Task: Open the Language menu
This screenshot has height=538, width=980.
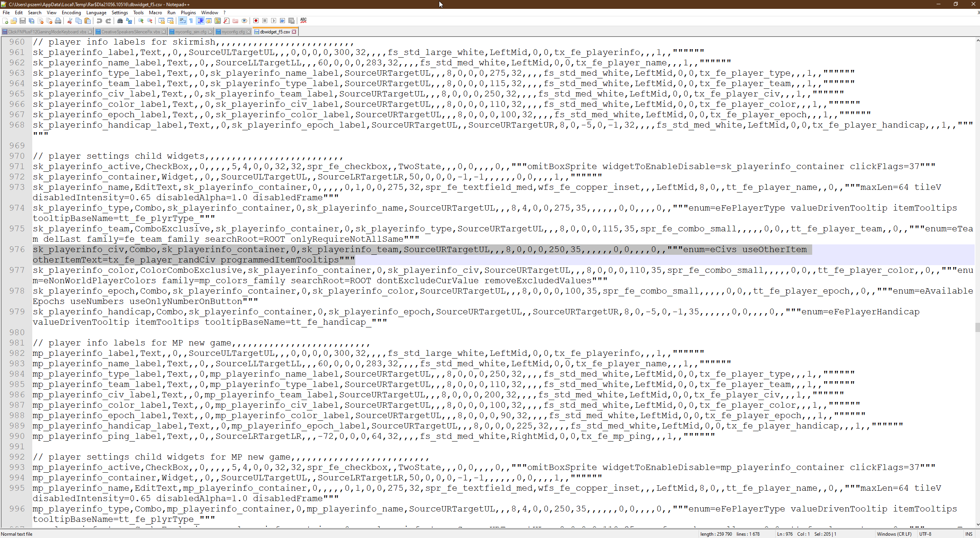Action: (96, 13)
